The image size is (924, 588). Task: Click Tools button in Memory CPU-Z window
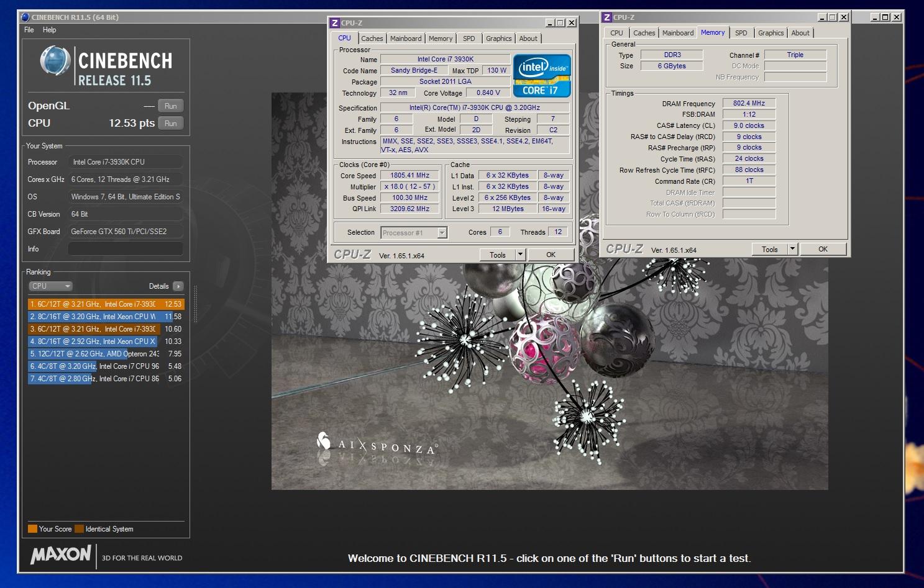pyautogui.click(x=770, y=249)
